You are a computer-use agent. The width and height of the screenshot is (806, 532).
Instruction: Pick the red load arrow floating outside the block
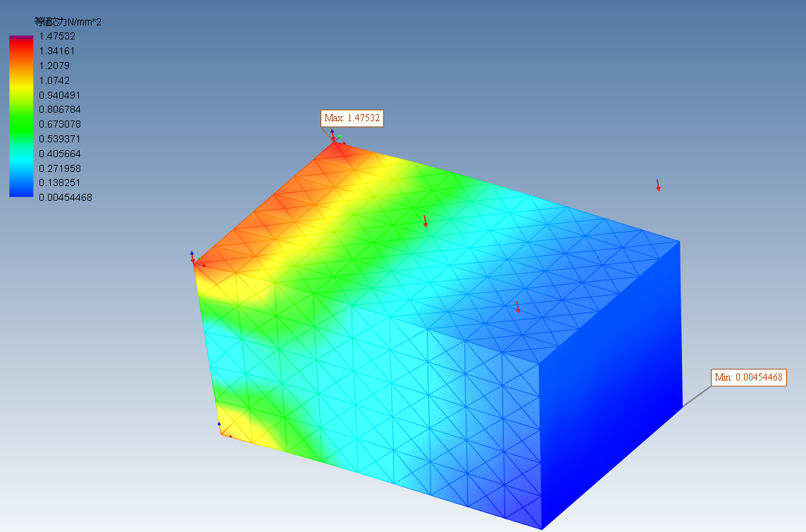tap(658, 185)
